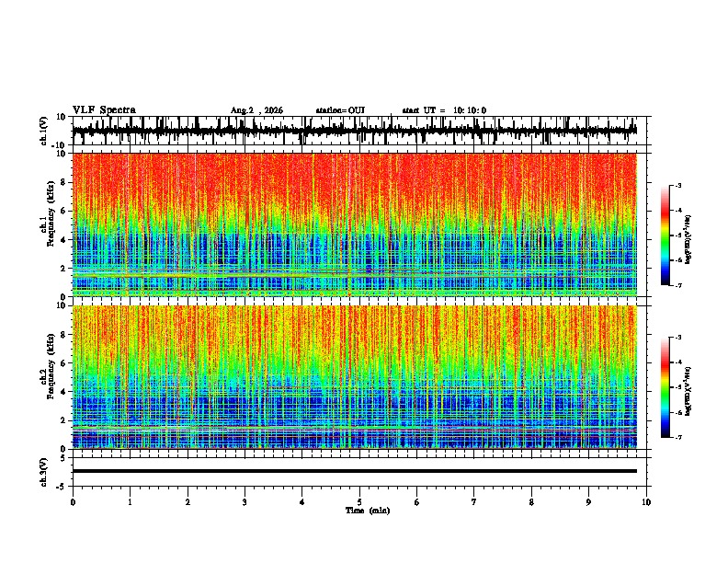Click the '-7' label on ch.2 color bar
This screenshot has width=728, height=563.
[x=677, y=437]
